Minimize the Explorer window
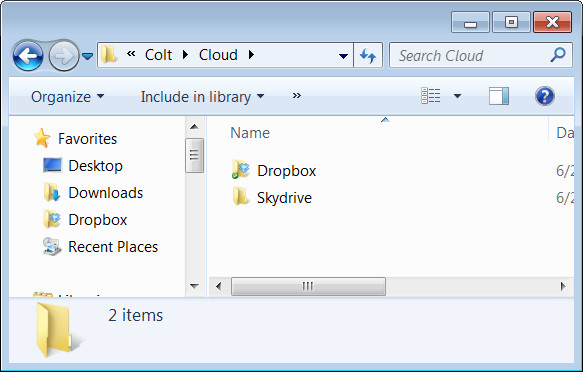This screenshot has width=583, height=372. [x=470, y=22]
